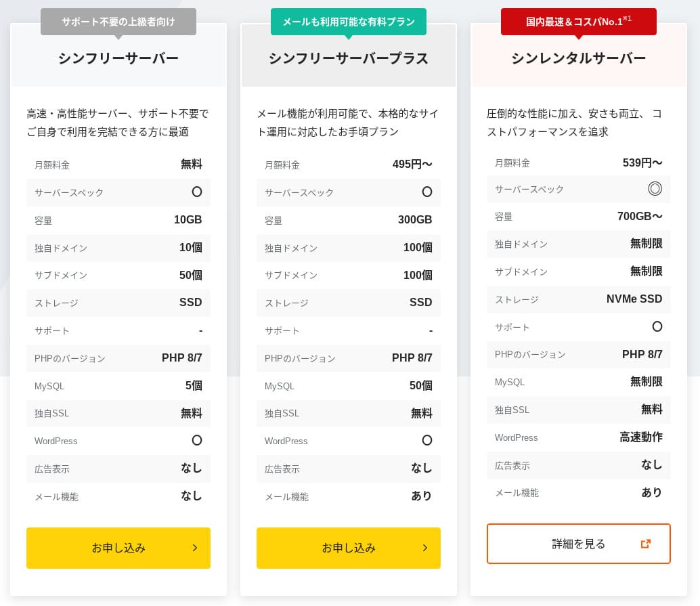Click the NVMe SSD storage value
This screenshot has height=606, width=700.
(634, 299)
